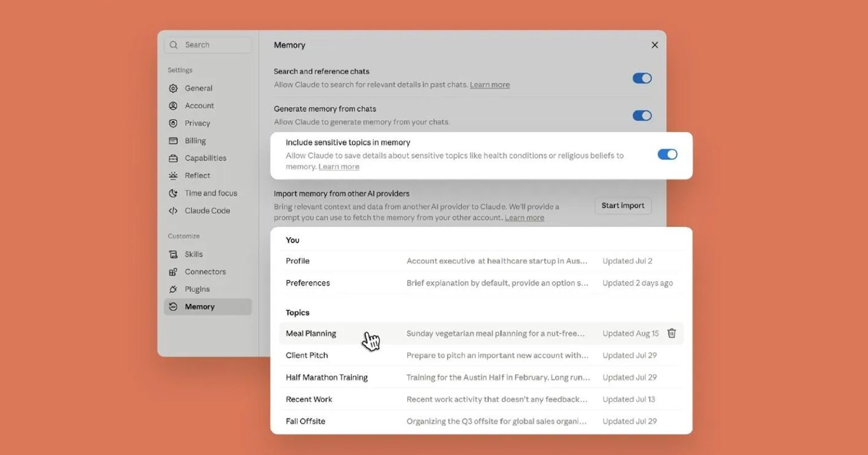Open Billing card icon in sidebar

[173, 141]
